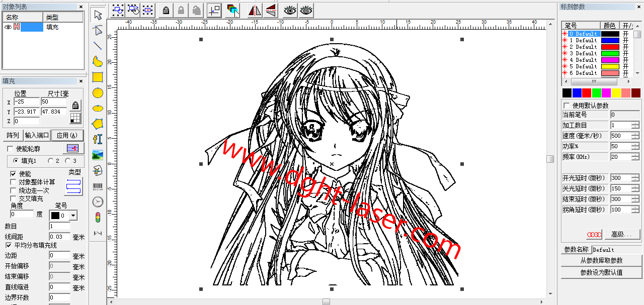The height and width of the screenshot is (305, 644).
Task: Click the 开光延时 spinner arrows
Action: pos(635,178)
